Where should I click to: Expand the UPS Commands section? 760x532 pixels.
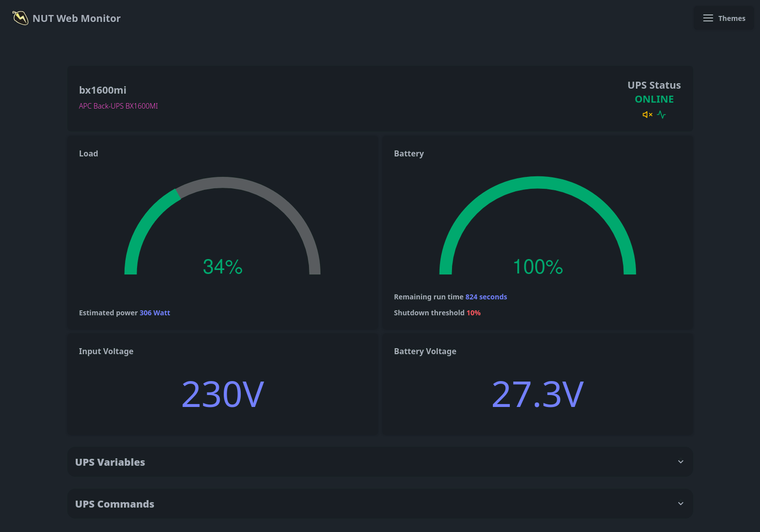click(x=380, y=504)
